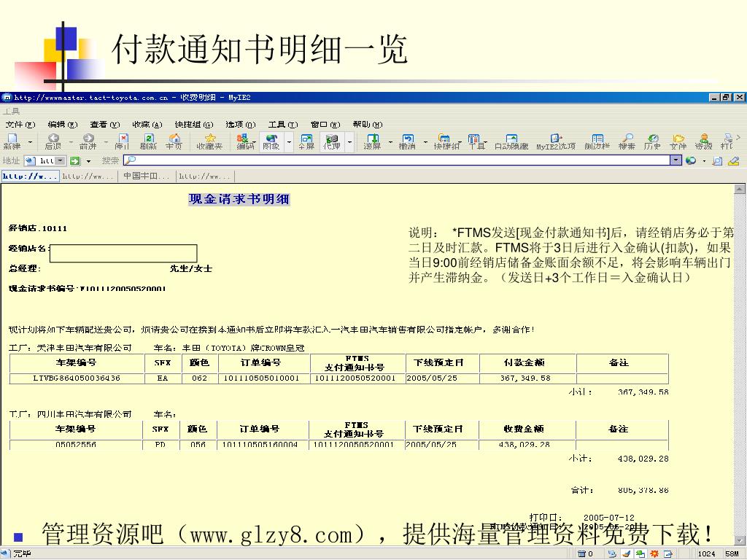Select the first active http://w... tab
Viewport: 747px width, 560px height.
point(29,176)
